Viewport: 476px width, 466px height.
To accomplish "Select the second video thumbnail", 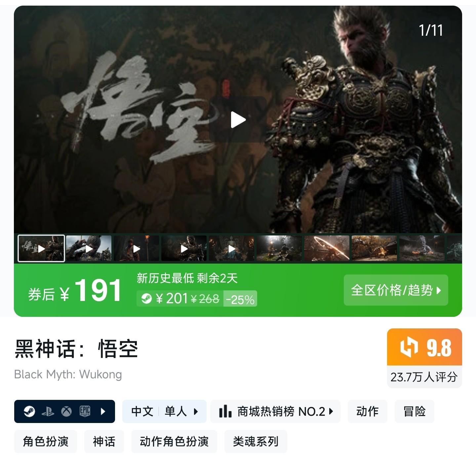I will coord(89,248).
